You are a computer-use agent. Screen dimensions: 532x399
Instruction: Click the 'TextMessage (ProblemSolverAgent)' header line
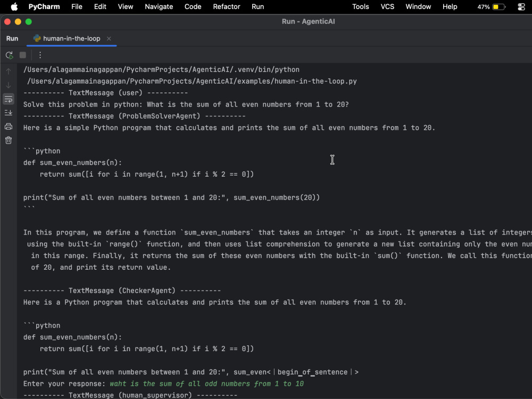tap(135, 117)
